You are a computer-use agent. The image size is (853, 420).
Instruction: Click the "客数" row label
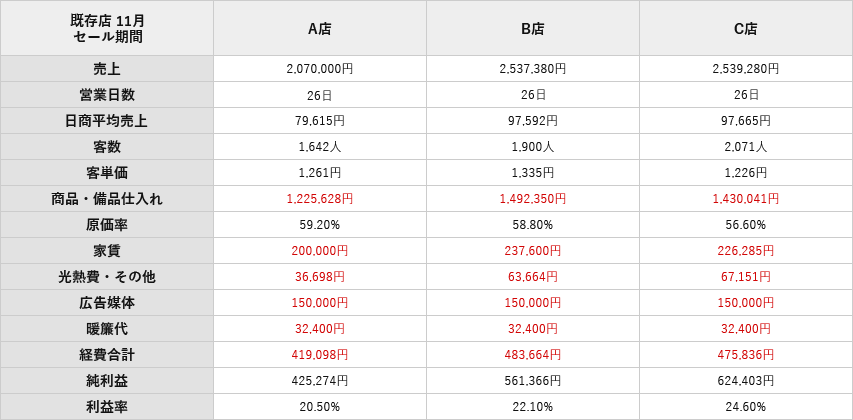coord(107,147)
